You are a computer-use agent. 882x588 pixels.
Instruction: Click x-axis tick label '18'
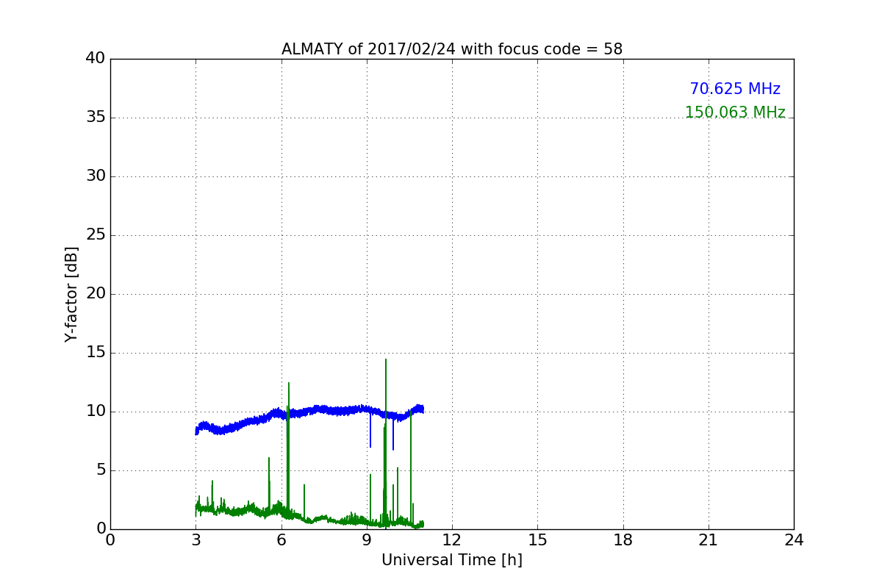tap(623, 539)
